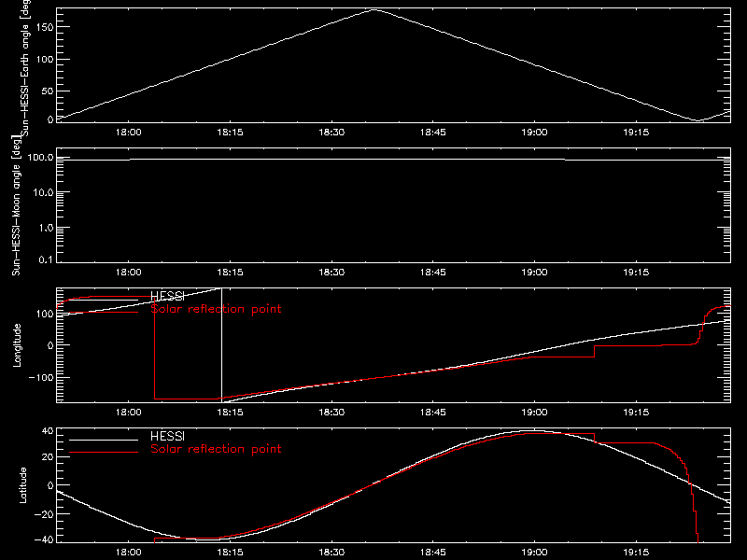Image resolution: width=747 pixels, height=560 pixels.
Task: Select red 'Solar reflection point' legend in Longitude plot
Action: [216, 309]
